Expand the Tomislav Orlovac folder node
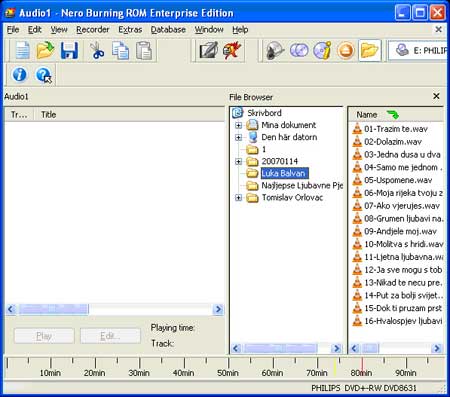Viewport: 450px width, 397px height. (238, 198)
